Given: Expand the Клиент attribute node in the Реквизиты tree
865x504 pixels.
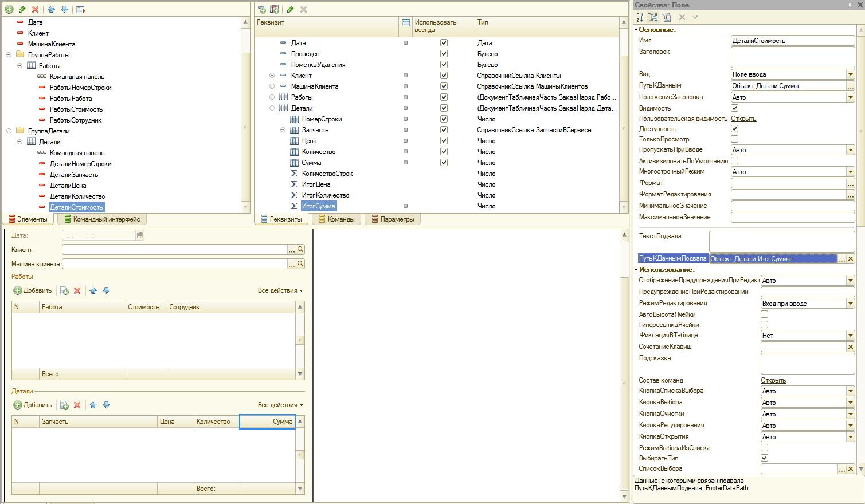Looking at the screenshot, I should [x=272, y=76].
